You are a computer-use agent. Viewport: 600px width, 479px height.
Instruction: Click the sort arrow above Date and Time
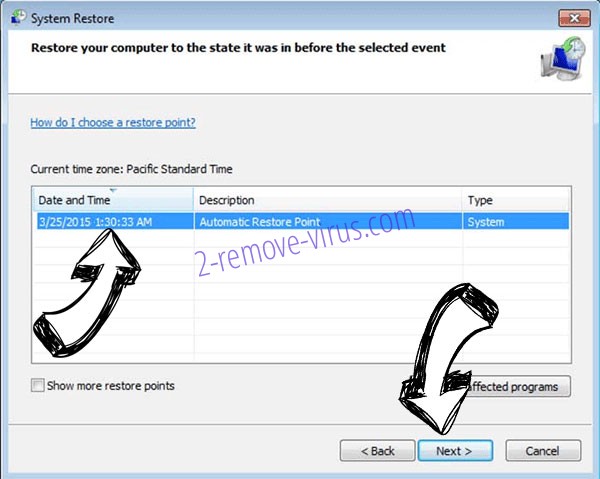(113, 190)
